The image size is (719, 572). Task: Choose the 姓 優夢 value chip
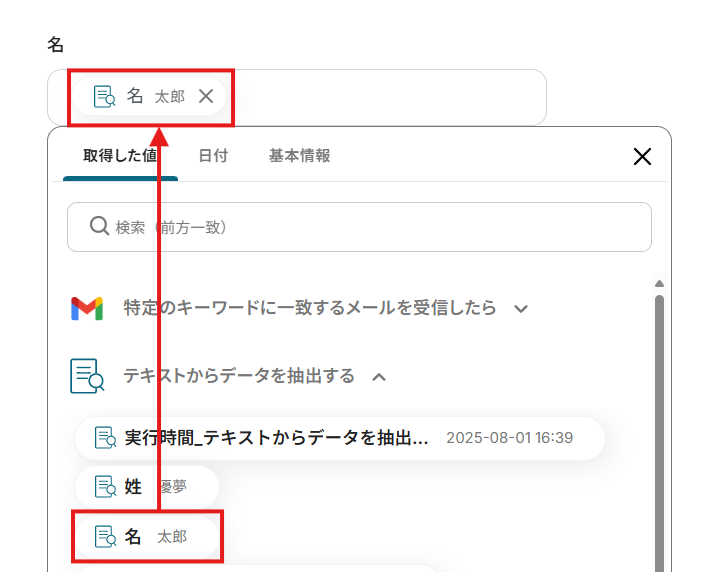147,487
